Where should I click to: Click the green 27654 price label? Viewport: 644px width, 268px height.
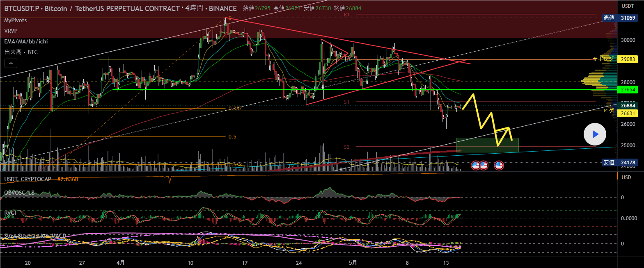click(628, 89)
